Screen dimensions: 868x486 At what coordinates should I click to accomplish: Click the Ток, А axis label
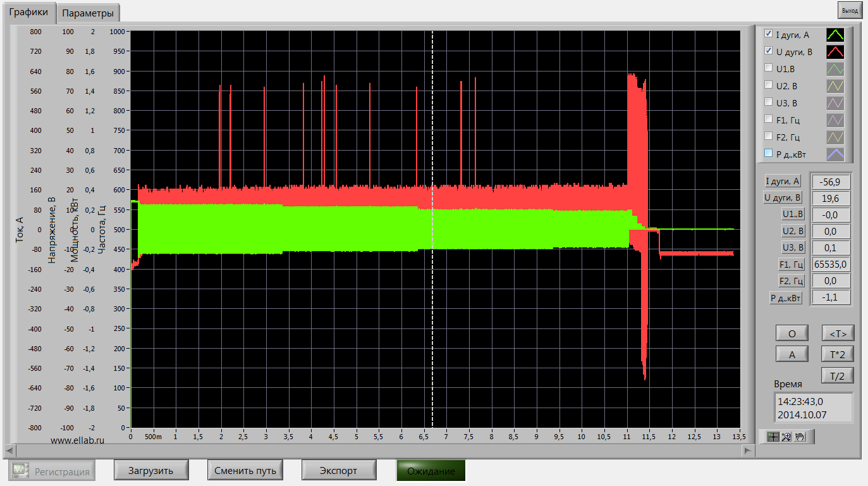(19, 229)
